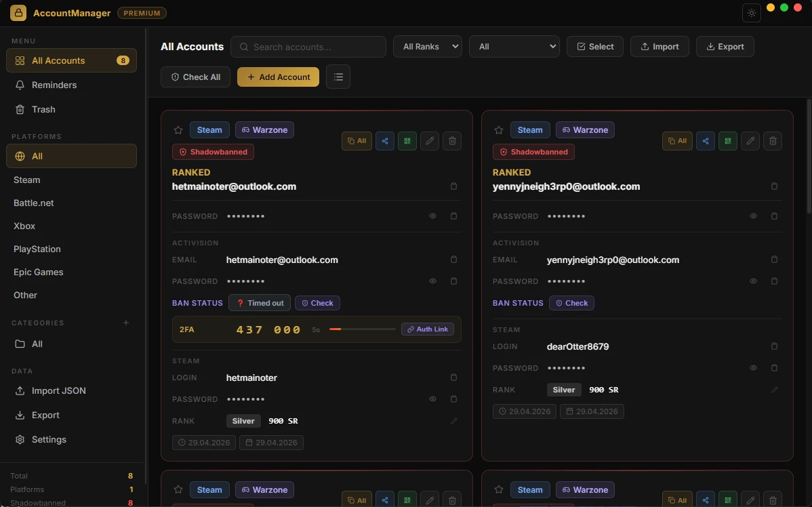Copy Steam password of hetmainoter account
The width and height of the screenshot is (812, 507).
(x=453, y=399)
